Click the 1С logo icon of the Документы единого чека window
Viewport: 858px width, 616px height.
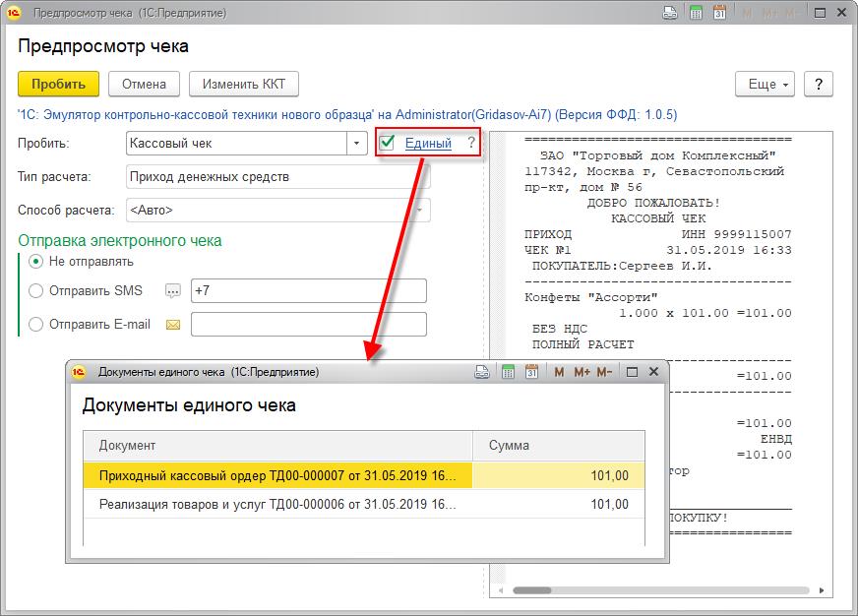[79, 372]
